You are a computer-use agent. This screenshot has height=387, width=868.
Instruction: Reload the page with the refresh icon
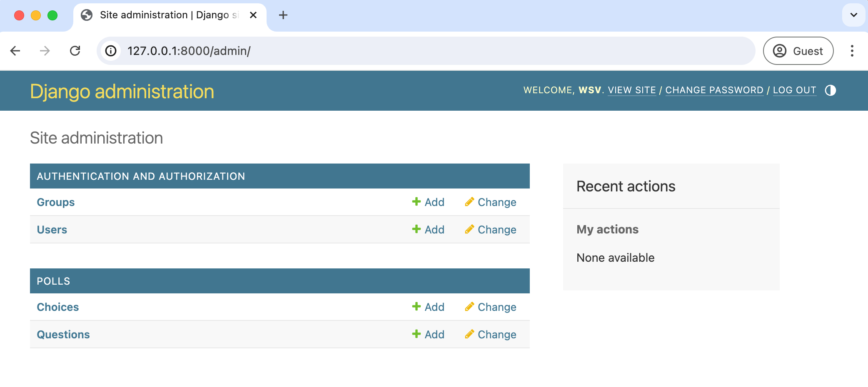[x=75, y=51]
